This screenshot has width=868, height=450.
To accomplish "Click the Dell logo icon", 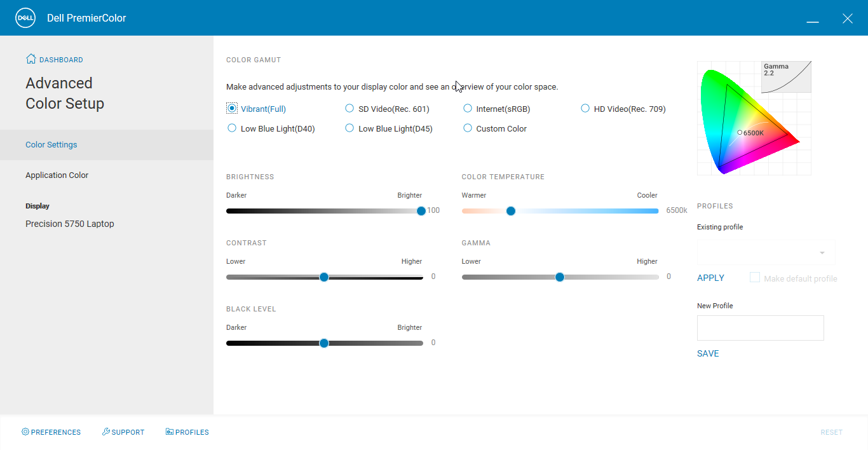I will [25, 18].
